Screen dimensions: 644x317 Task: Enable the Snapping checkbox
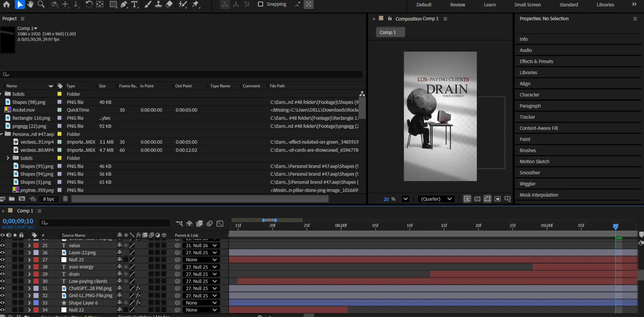(260, 4)
